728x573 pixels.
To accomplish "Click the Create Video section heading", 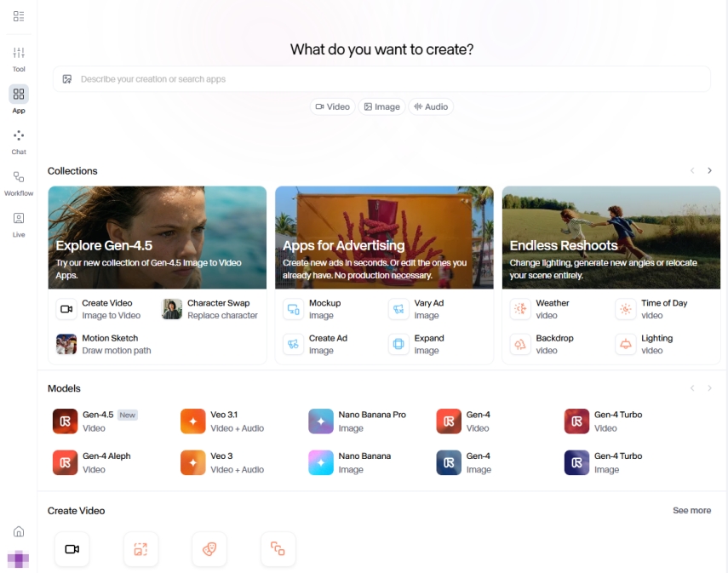I will click(76, 511).
